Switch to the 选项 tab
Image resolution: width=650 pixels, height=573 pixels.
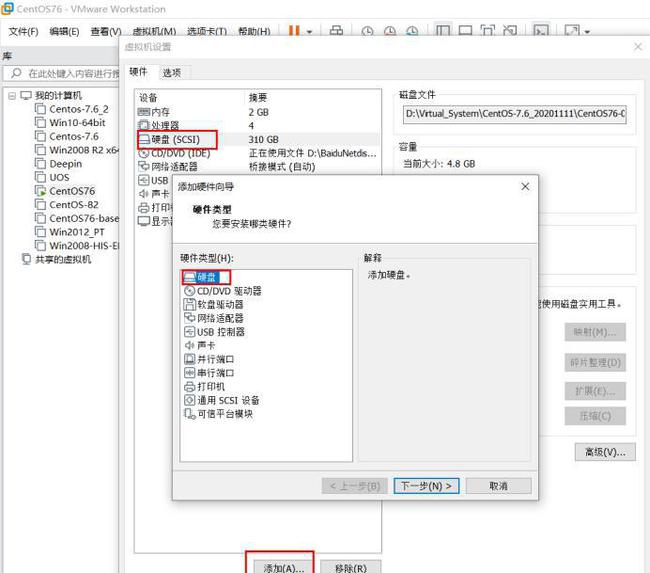[x=172, y=73]
